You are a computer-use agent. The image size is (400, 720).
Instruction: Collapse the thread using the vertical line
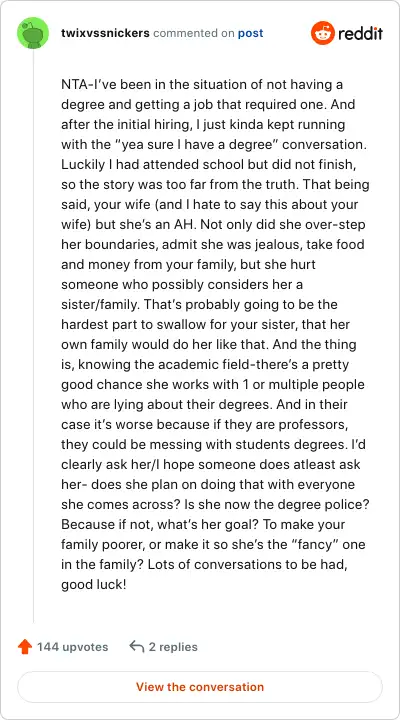[x=33, y=336]
